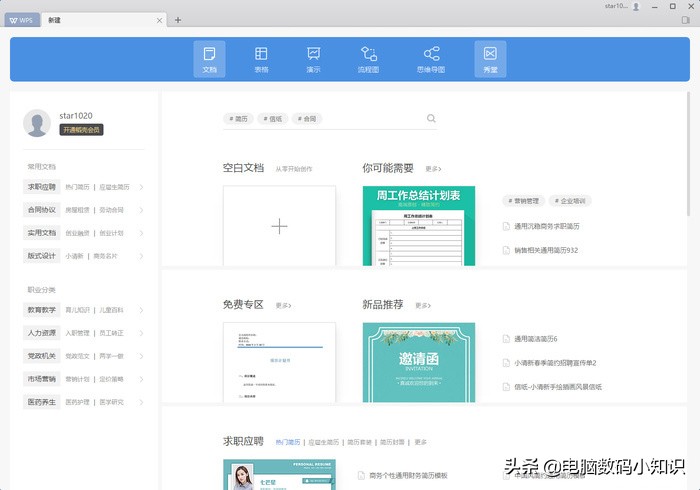700x490 pixels.
Task: Select 简历套装 tab in 求职应聘 section
Action: 359,442
